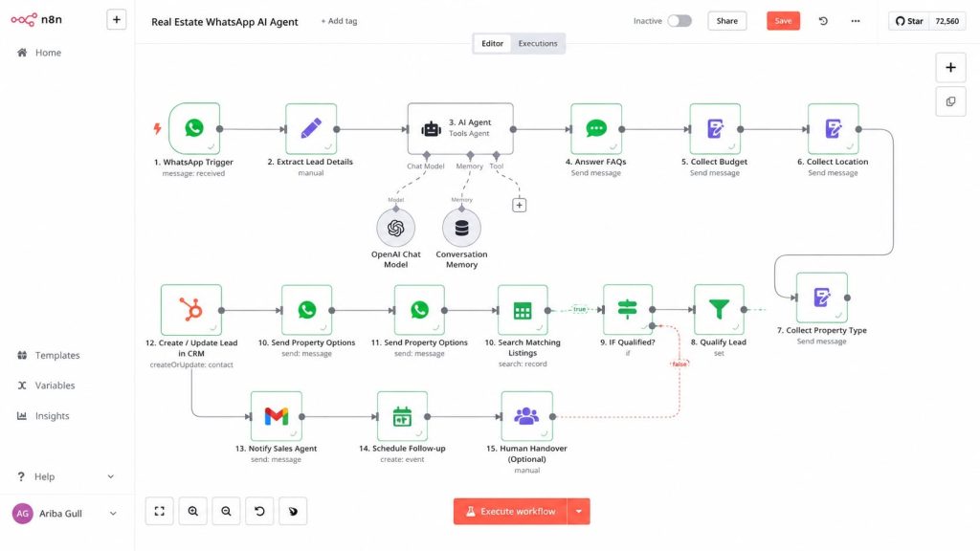
Task: Click the false branch label on the connection
Action: (x=679, y=364)
